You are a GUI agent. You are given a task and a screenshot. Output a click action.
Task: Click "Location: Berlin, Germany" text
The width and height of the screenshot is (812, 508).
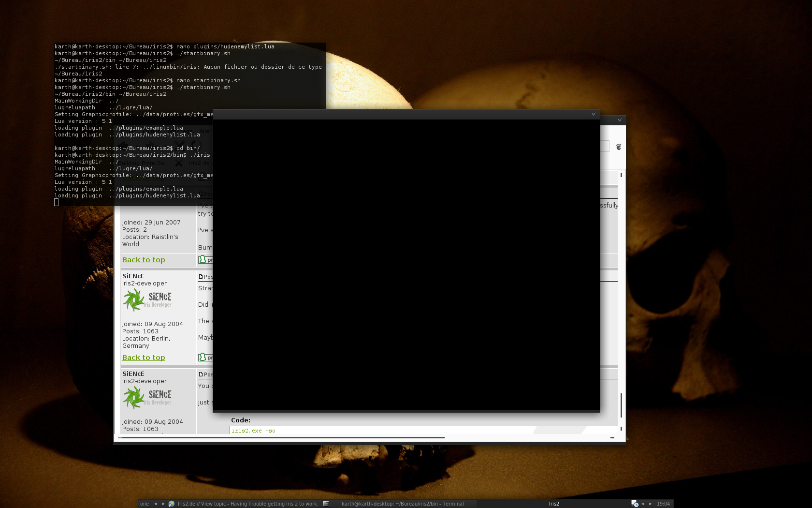[x=146, y=342]
